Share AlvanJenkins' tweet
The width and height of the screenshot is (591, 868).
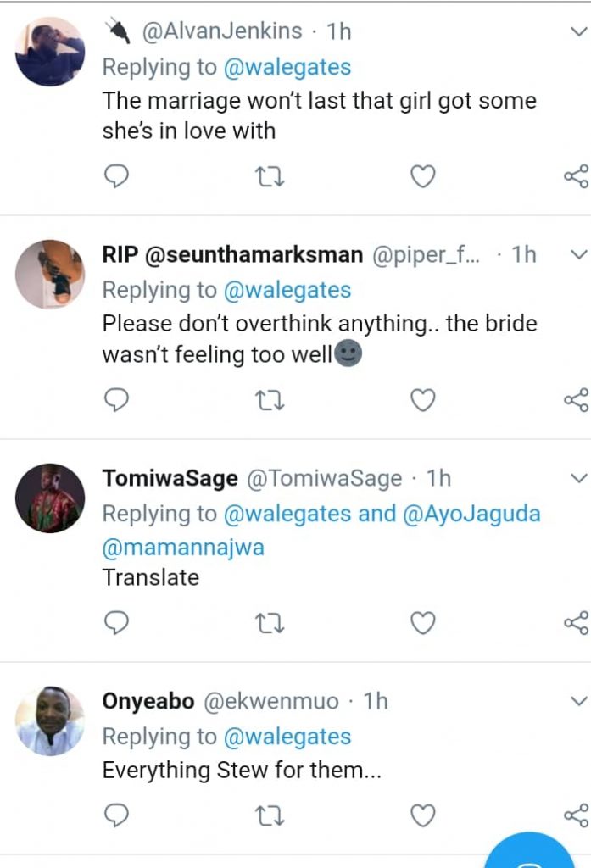pos(576,176)
